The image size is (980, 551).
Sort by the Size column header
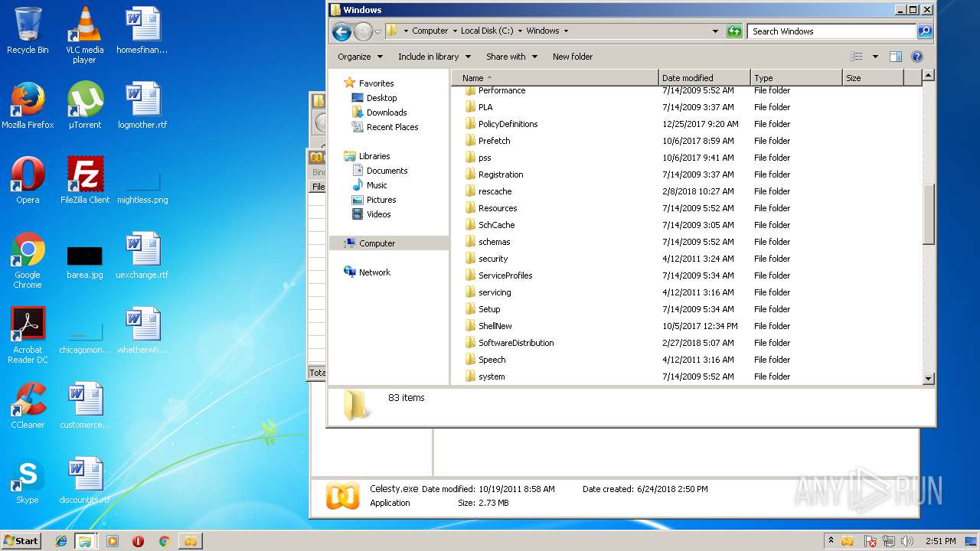[873, 78]
